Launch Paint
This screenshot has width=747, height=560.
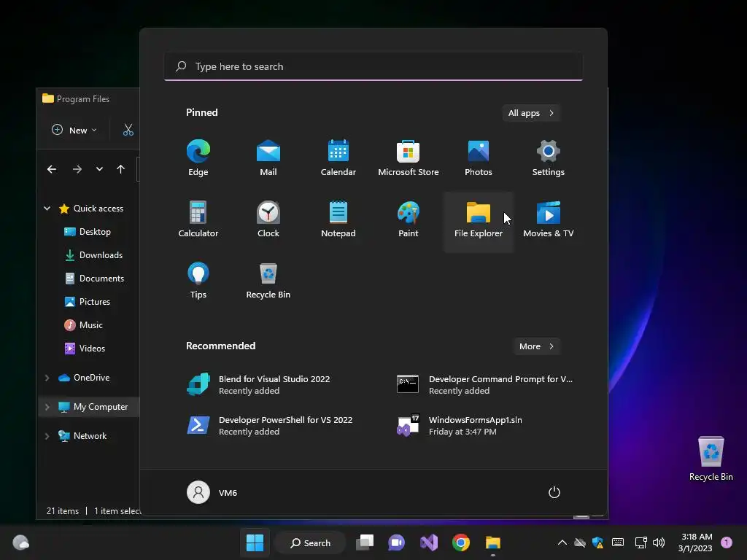(x=409, y=219)
